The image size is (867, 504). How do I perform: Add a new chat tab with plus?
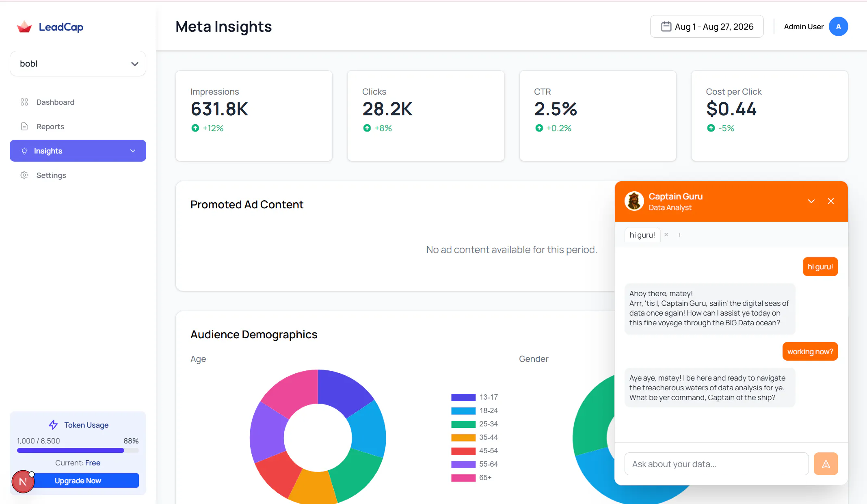coord(680,235)
